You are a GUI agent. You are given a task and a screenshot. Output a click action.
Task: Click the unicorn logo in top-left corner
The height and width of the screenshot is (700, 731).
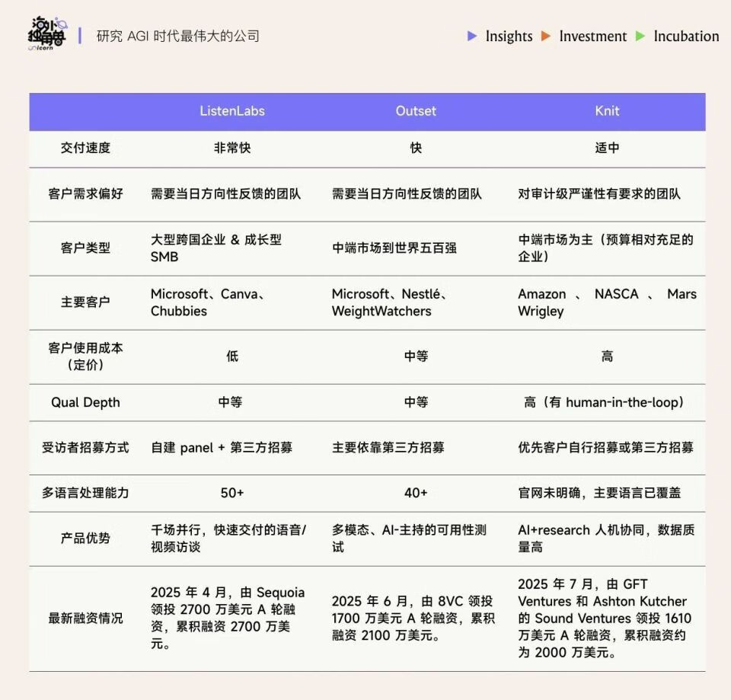click(x=45, y=34)
